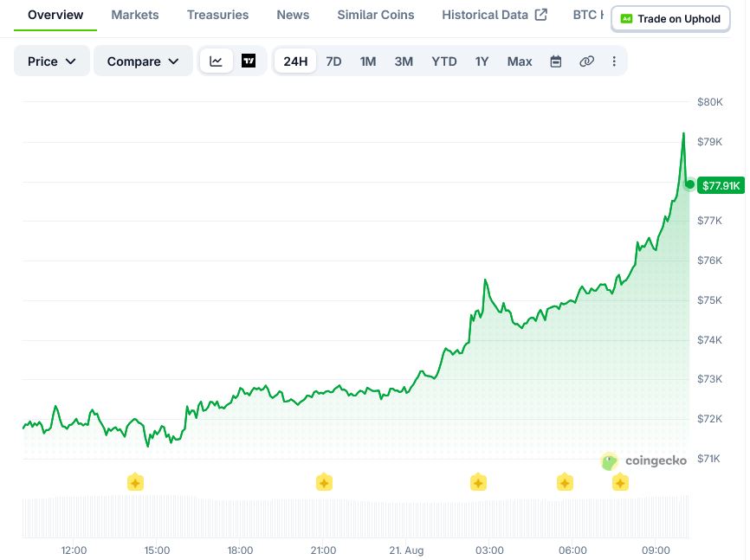The width and height of the screenshot is (750, 560).
Task: Click the yellow event marker near 15:00
Action: click(x=135, y=482)
